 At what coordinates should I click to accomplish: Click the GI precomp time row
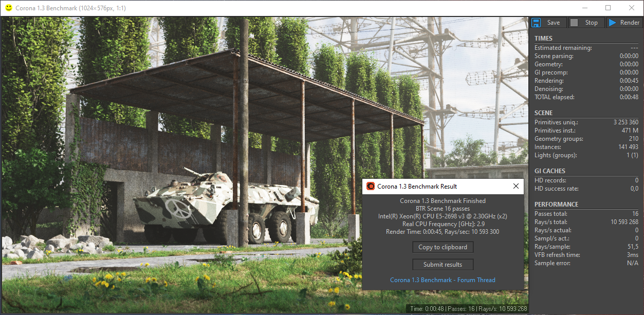(586, 72)
